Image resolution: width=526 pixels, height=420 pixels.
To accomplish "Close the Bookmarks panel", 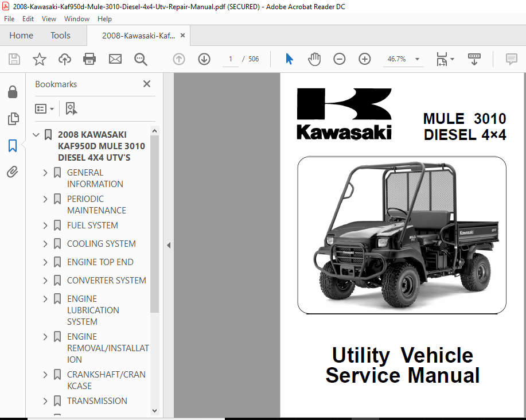I will click(147, 84).
